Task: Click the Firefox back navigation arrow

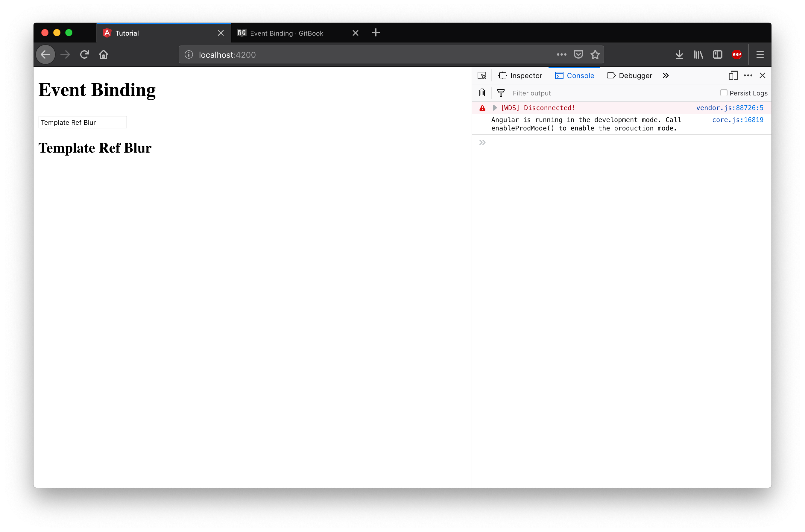Action: pyautogui.click(x=47, y=55)
